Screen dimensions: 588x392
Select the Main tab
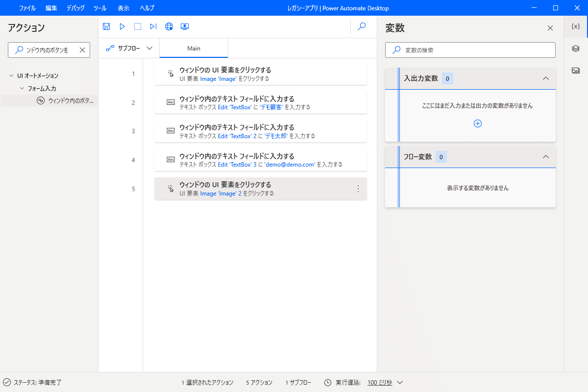194,48
